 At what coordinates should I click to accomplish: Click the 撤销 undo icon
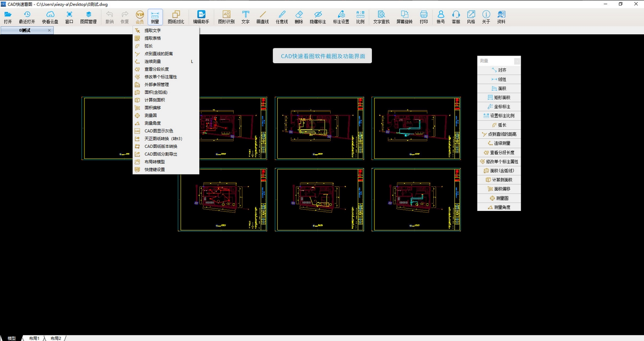click(109, 17)
